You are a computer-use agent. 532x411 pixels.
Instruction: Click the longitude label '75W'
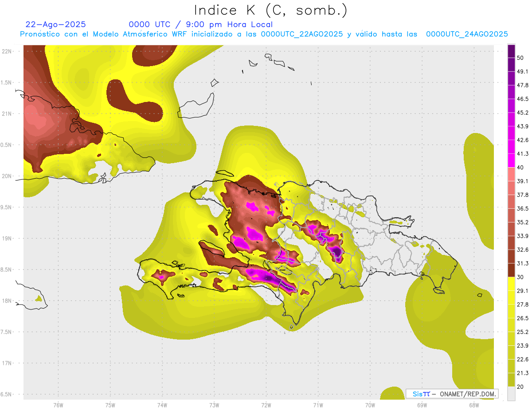110,405
